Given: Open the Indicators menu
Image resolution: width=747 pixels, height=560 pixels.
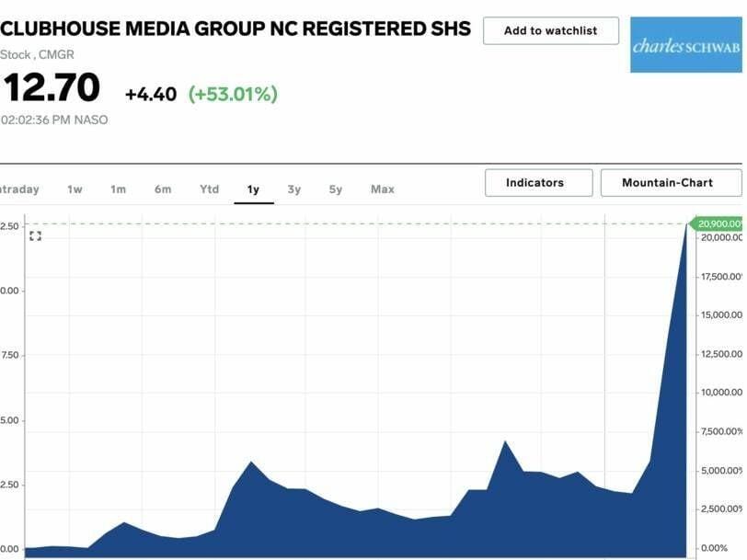Looking at the screenshot, I should point(539,182).
